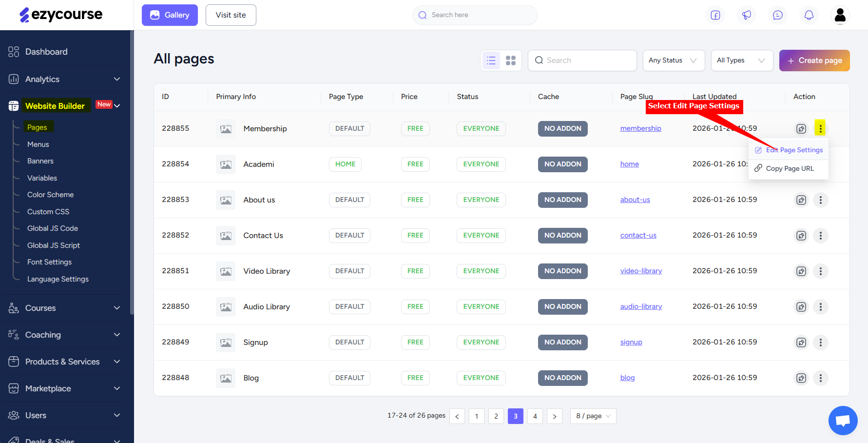The image size is (868, 443).
Task: Click inside the pages search field
Action: pos(582,60)
